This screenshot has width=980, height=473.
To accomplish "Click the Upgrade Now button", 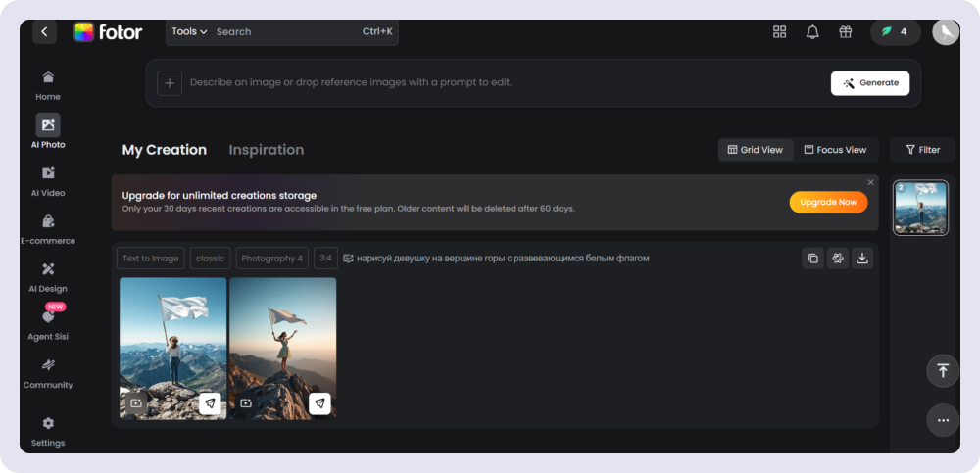I will (x=828, y=202).
